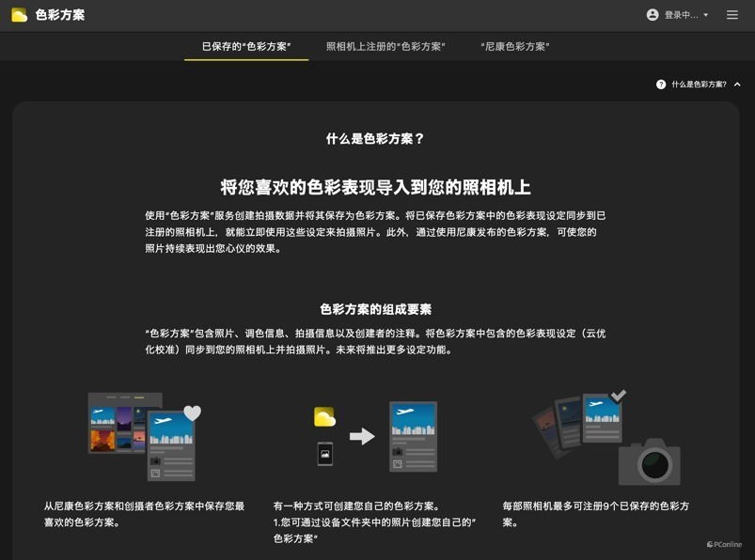755x560 pixels.
Task: Click the camera icon in right illustration
Action: point(649,462)
